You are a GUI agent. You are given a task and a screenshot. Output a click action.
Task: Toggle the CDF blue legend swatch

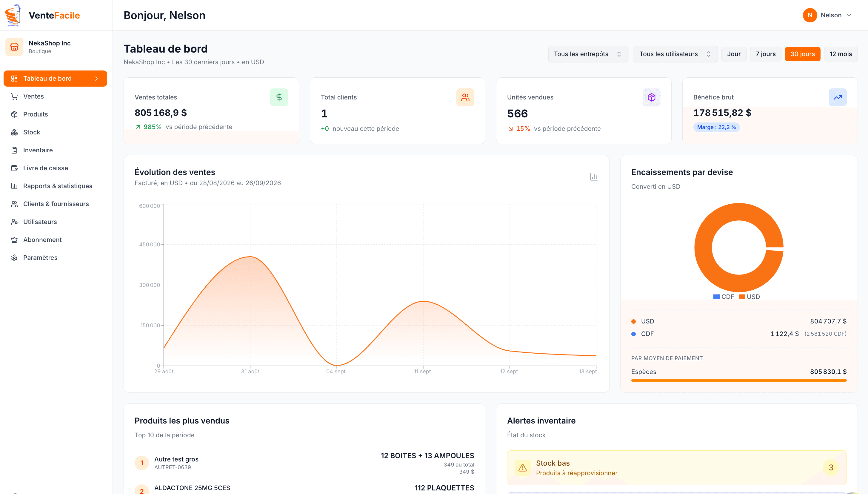coord(716,297)
